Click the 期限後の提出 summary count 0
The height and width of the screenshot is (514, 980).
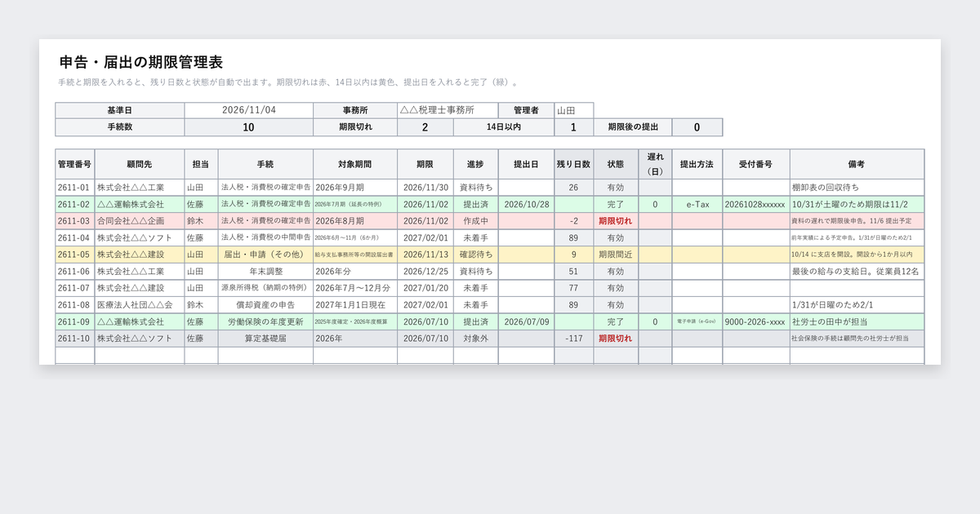pos(697,127)
